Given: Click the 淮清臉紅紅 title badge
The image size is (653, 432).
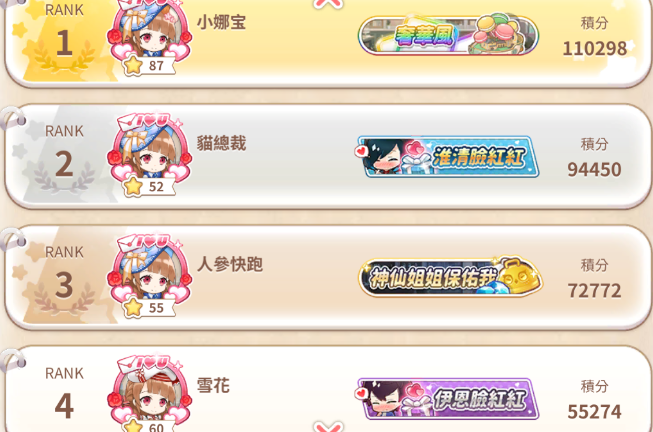Looking at the screenshot, I should (448, 157).
